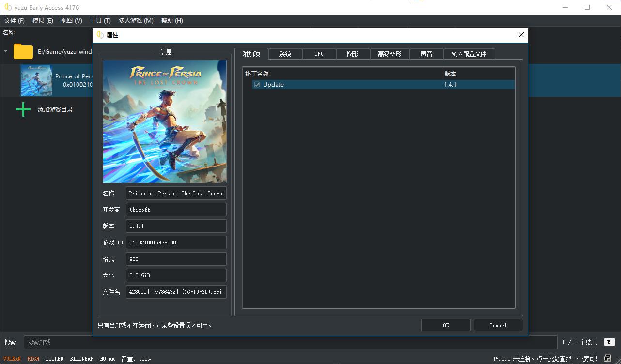Click the 大小 field showing 8.0 GiB
Screen dimensions: 621x364
(176, 275)
